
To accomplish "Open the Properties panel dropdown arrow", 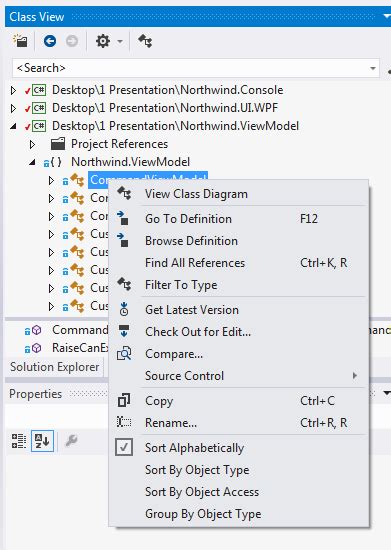I will pos(386,393).
